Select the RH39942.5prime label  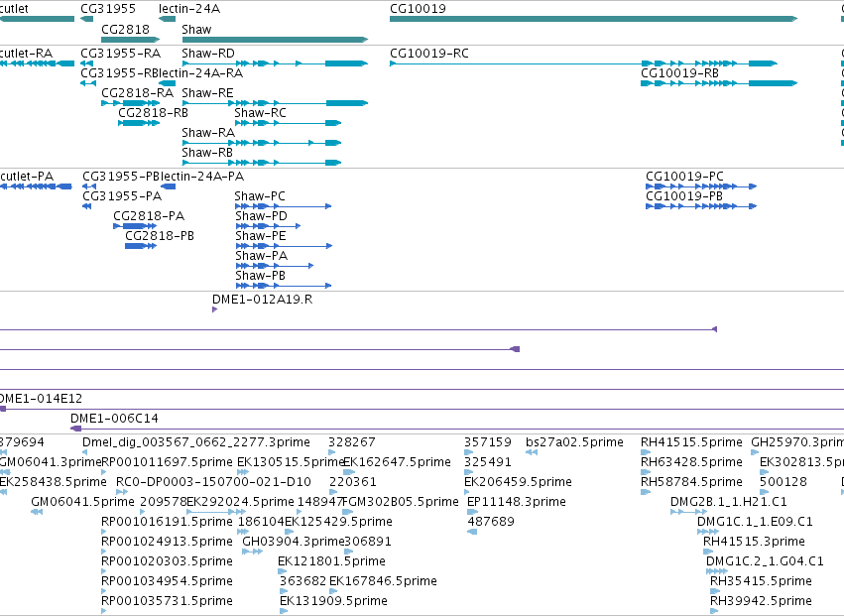click(x=761, y=601)
